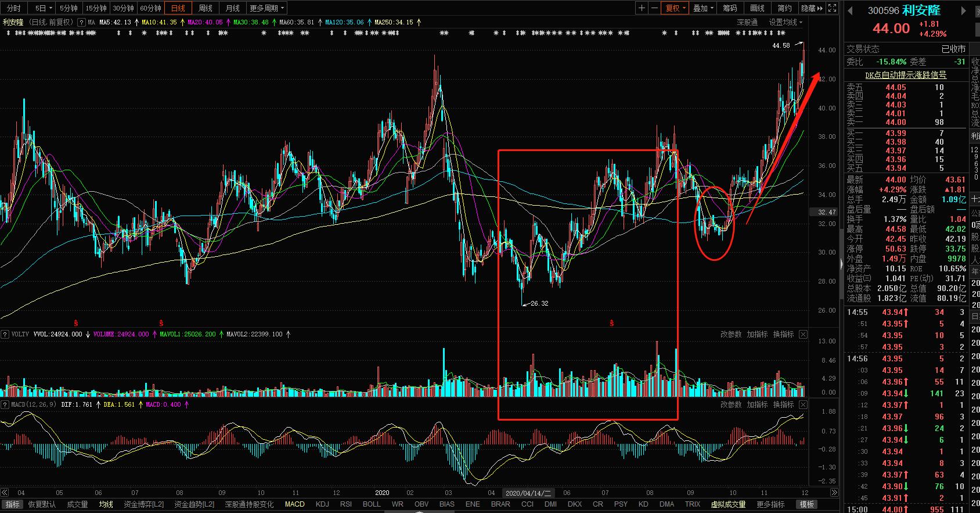Click the zoom in plus icon
This screenshot has width=980, height=513.
pos(642,8)
